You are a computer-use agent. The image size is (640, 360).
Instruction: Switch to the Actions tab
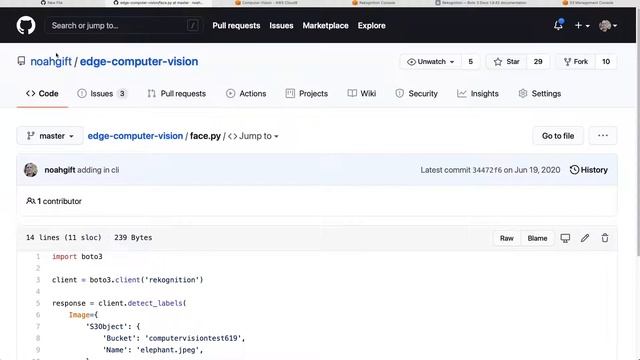(246, 93)
